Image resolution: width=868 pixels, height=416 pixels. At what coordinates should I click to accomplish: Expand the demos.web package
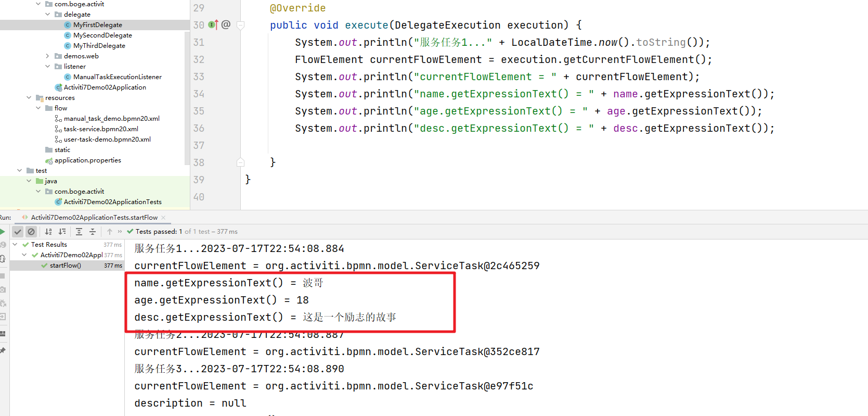pos(47,56)
